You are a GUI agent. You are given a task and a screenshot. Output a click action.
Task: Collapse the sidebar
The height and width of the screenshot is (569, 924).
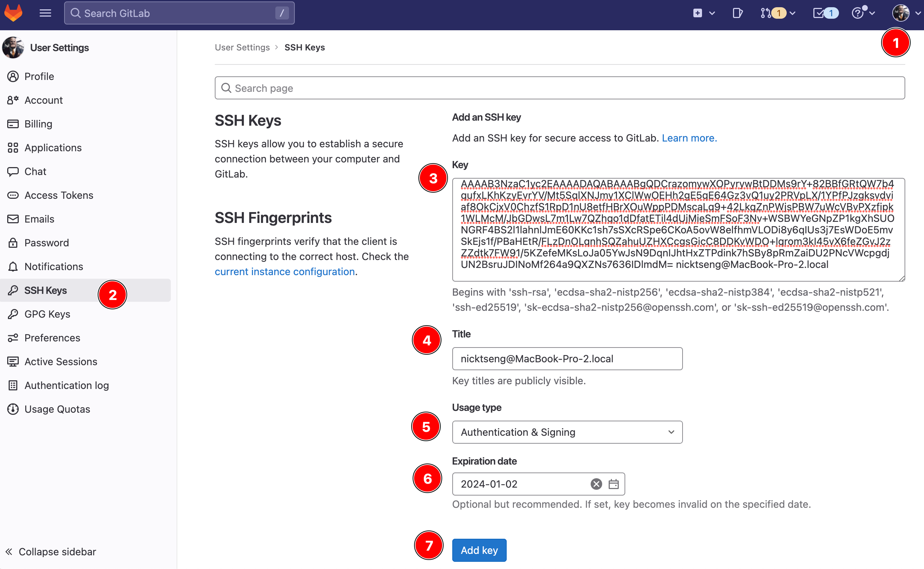tap(51, 551)
